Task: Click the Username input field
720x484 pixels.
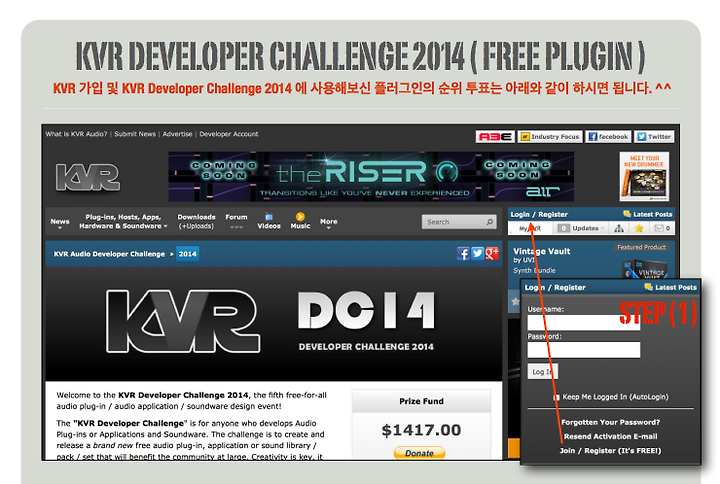Action: 584,322
